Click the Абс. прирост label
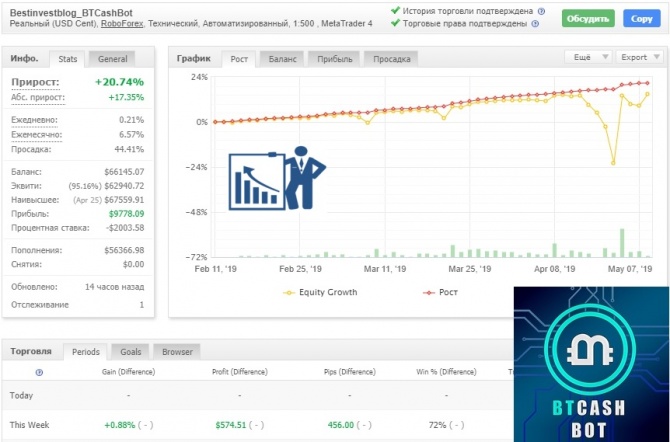 [38, 97]
